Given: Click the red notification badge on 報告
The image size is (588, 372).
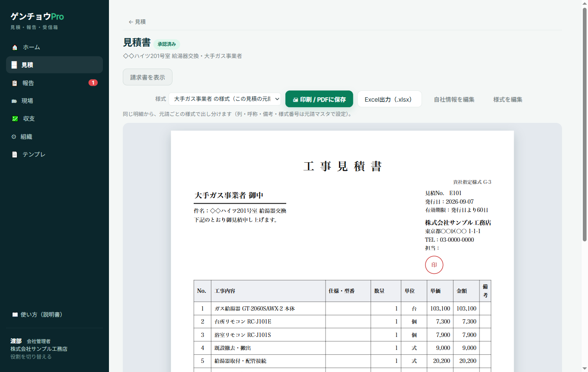Looking at the screenshot, I should click(93, 83).
